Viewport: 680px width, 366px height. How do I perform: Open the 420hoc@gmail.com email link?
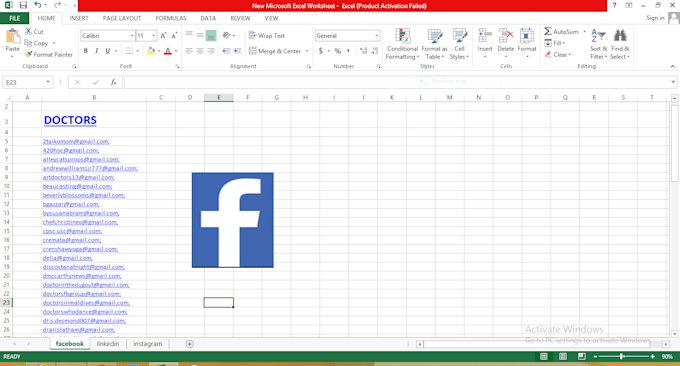(71, 150)
